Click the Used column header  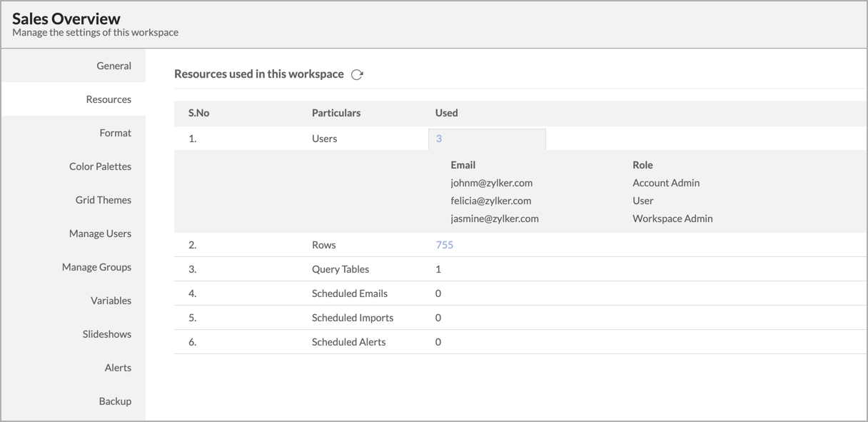point(446,113)
